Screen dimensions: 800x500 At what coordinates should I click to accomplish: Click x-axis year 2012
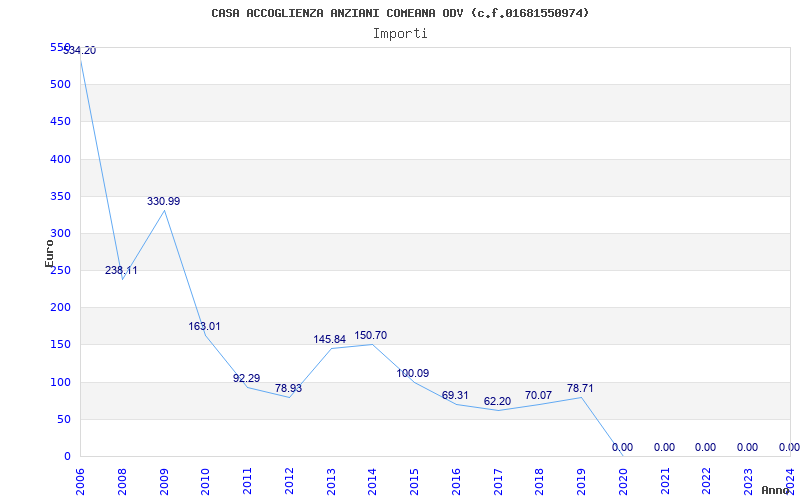tap(289, 484)
